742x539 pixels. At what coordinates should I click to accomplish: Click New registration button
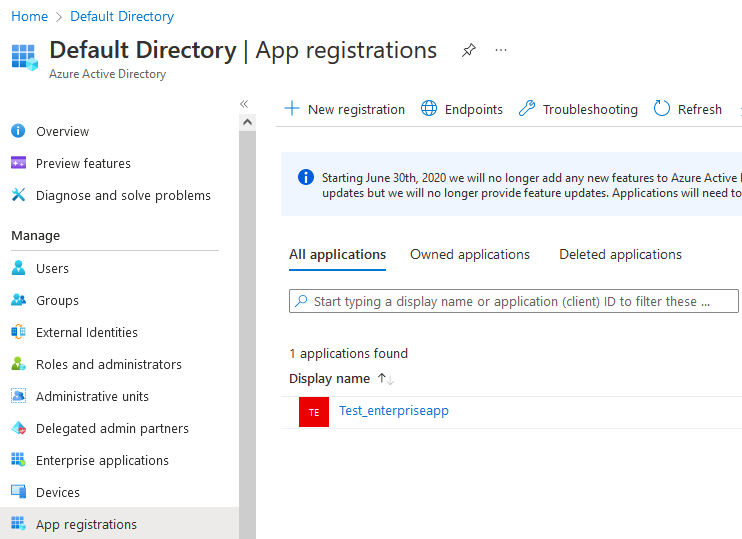coord(344,109)
